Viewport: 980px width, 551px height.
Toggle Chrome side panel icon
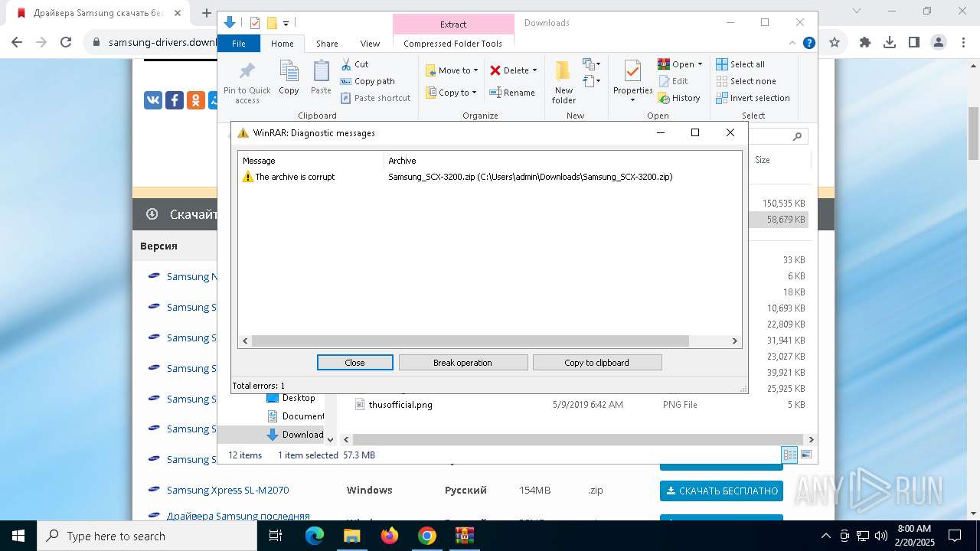coord(914,43)
